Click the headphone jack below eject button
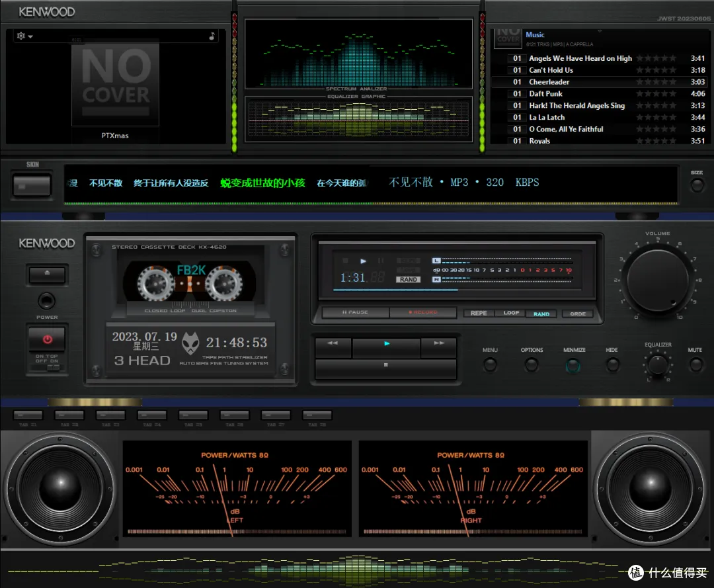The height and width of the screenshot is (588, 714). (x=46, y=300)
